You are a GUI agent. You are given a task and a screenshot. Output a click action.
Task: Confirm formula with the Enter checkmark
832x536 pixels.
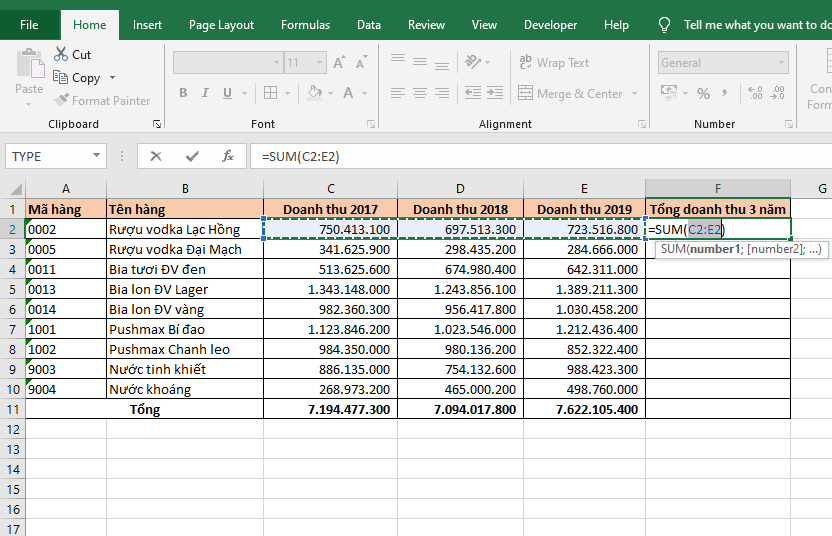(192, 156)
